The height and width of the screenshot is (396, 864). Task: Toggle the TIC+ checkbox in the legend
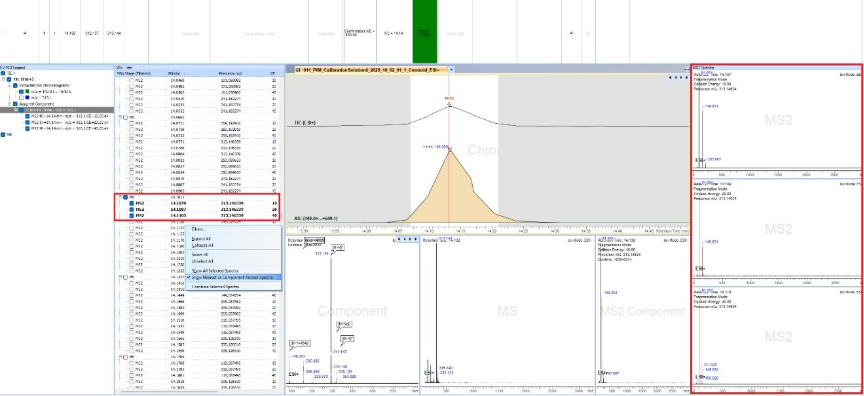click(x=3, y=73)
